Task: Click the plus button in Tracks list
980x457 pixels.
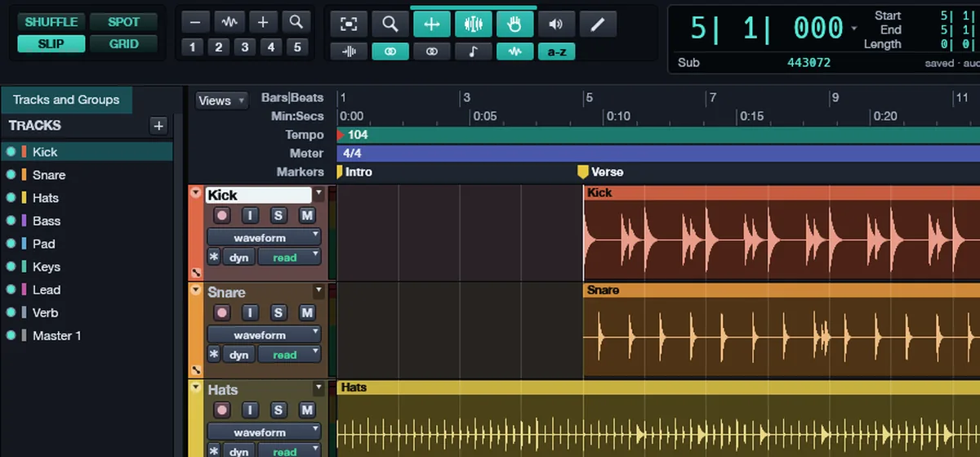Action: point(158,126)
